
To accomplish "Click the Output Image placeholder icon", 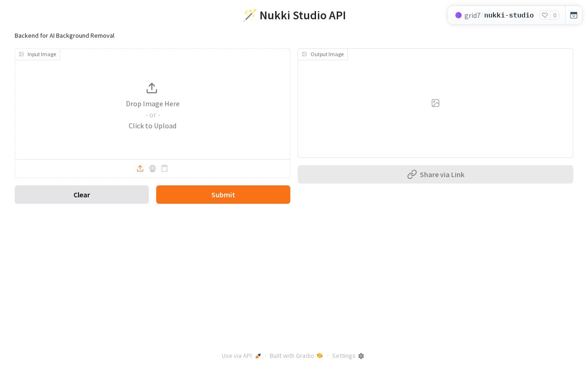I will pyautogui.click(x=435, y=103).
